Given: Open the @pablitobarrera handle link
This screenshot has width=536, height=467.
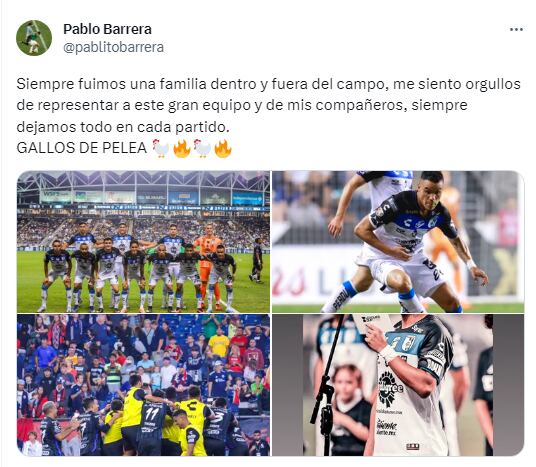Looking at the screenshot, I should pos(113,47).
